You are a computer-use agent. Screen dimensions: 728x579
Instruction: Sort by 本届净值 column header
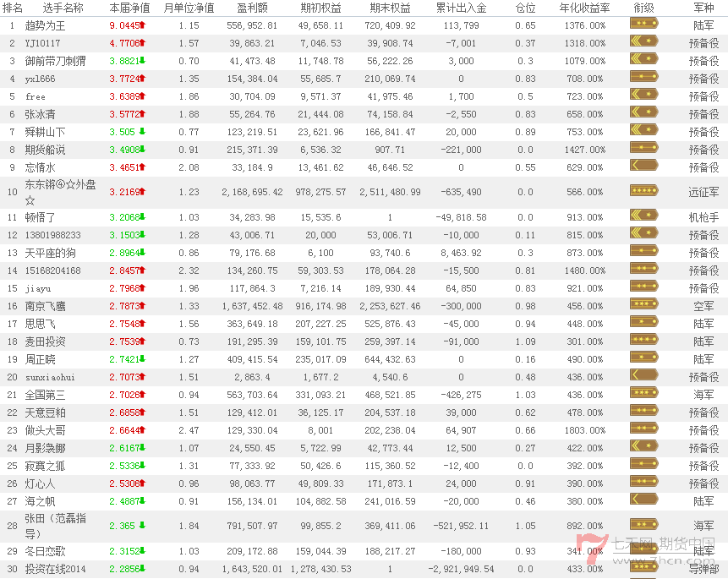(129, 8)
